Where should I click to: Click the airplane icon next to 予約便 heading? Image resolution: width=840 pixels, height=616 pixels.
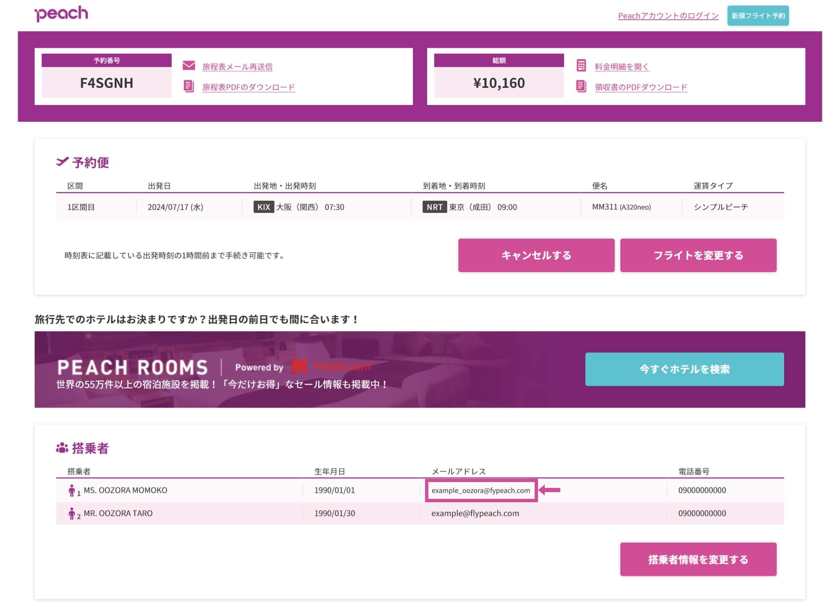(62, 162)
